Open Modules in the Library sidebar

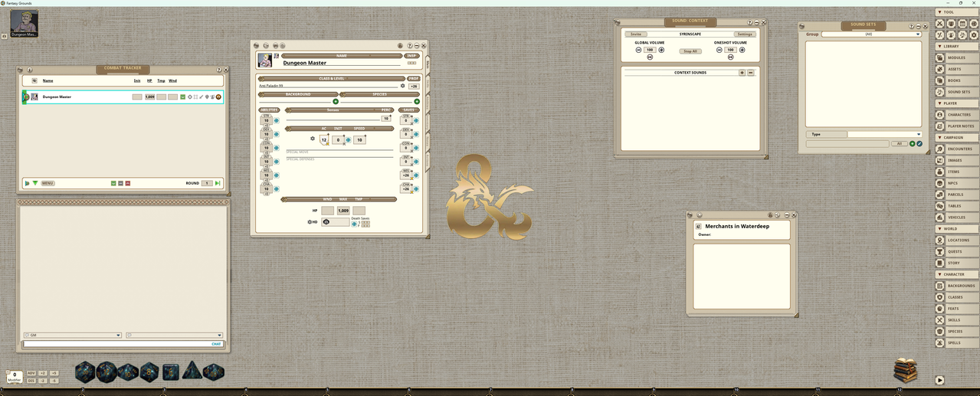(x=957, y=57)
